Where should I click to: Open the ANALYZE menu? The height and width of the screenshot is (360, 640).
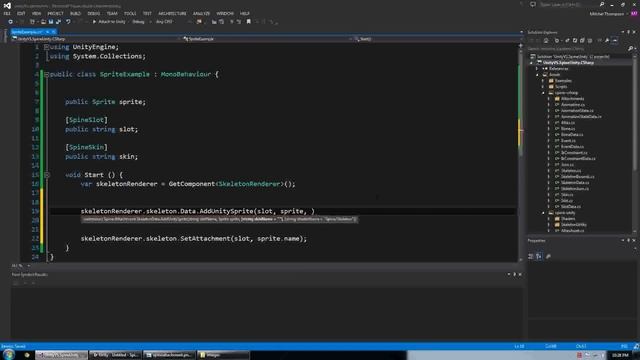(x=202, y=13)
